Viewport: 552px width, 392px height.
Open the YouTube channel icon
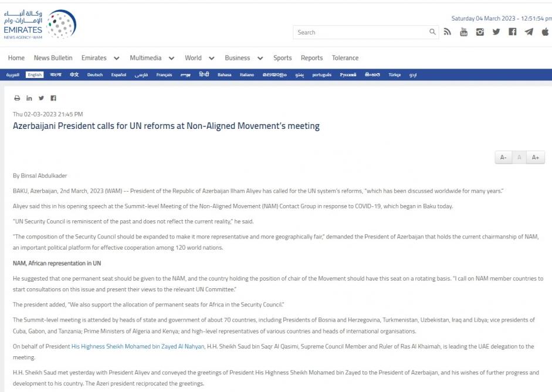tap(463, 32)
